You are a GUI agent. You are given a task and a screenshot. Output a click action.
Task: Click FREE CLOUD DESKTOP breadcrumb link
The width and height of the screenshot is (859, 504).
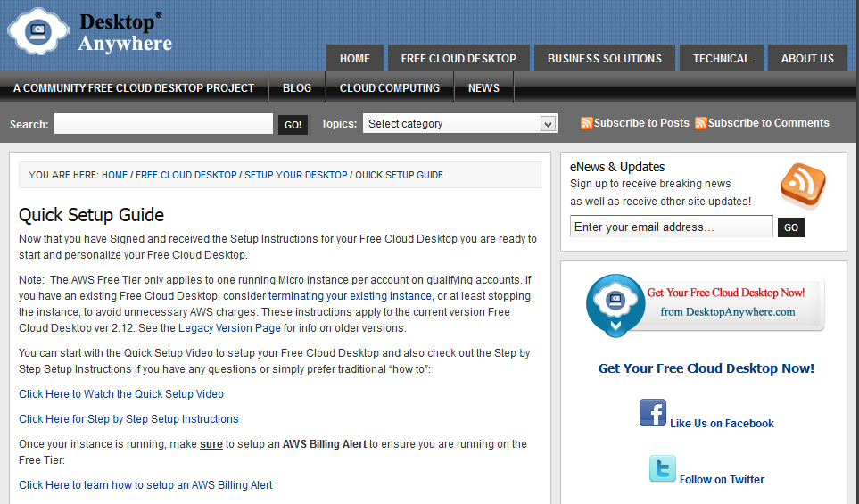pos(186,176)
